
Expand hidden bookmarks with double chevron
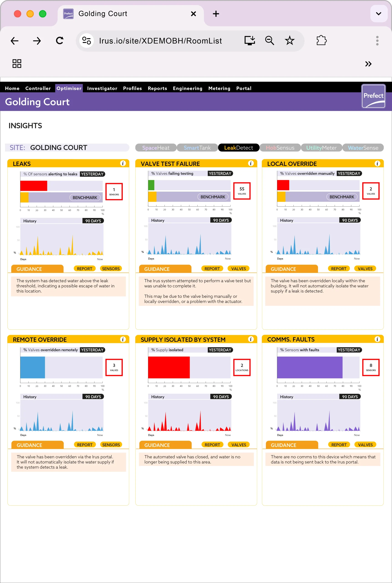[x=368, y=64]
